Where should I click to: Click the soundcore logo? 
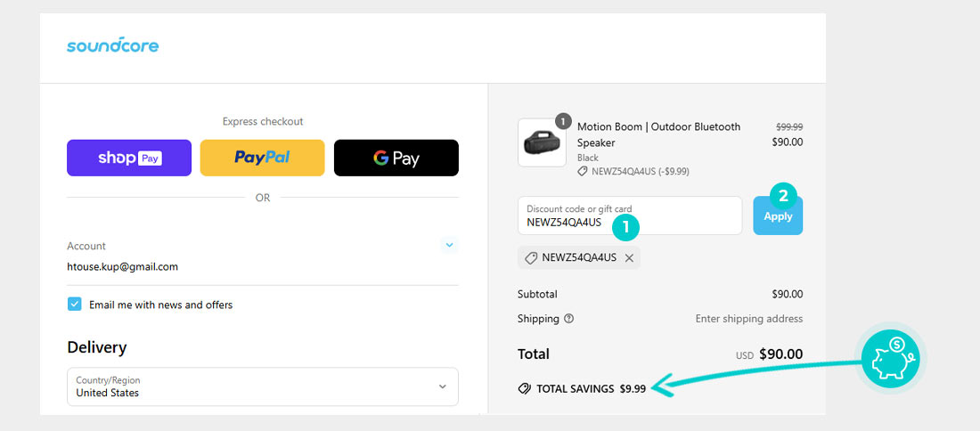coord(112,45)
